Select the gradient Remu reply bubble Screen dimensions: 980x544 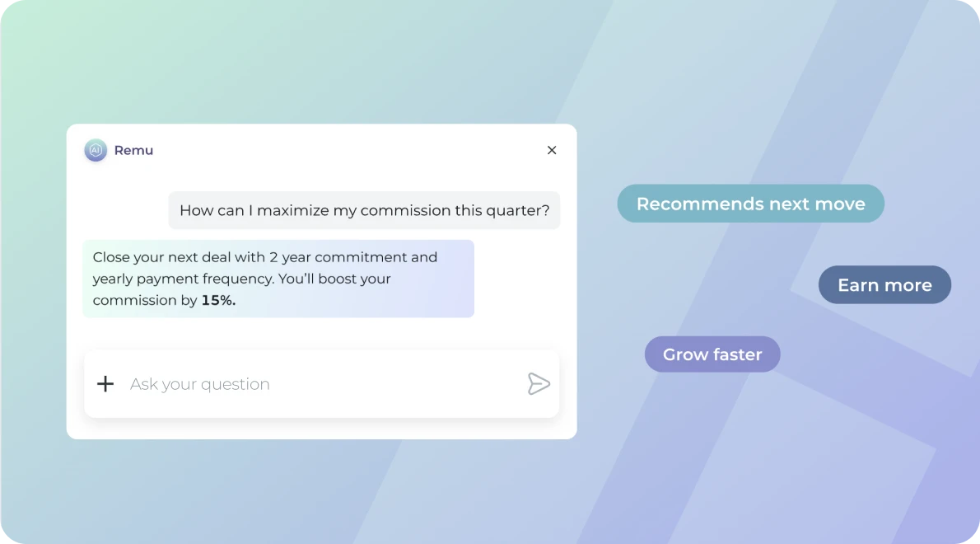[278, 279]
